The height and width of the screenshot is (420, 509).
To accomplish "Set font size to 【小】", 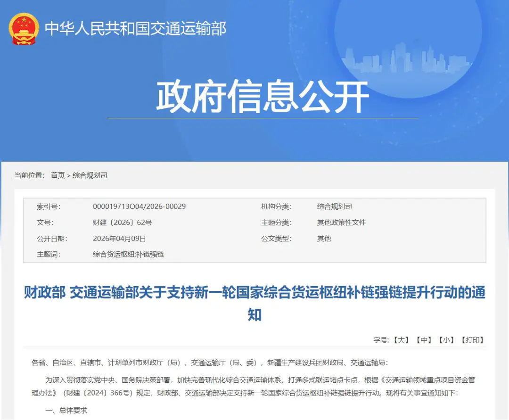I will [x=447, y=340].
